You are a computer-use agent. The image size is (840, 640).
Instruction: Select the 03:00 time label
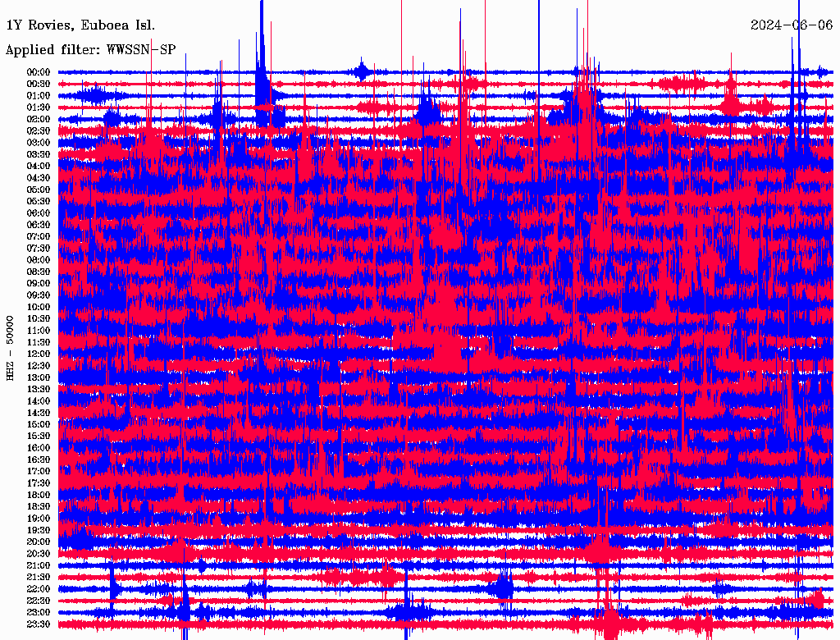pyautogui.click(x=39, y=143)
